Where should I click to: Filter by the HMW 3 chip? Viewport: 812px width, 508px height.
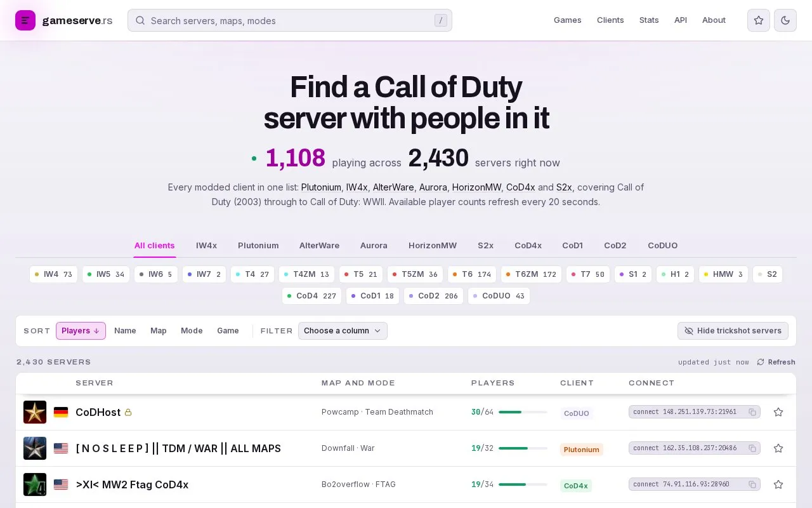(723, 274)
